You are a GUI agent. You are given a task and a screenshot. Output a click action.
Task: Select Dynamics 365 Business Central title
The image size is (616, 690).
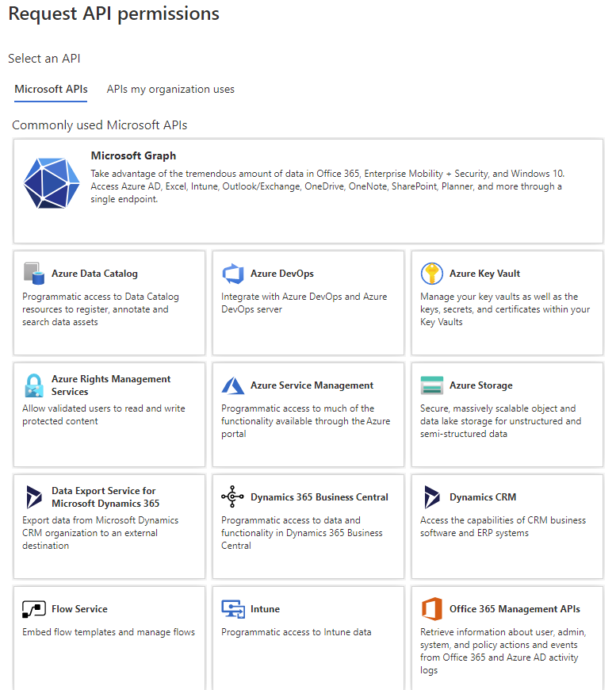pyautogui.click(x=319, y=496)
